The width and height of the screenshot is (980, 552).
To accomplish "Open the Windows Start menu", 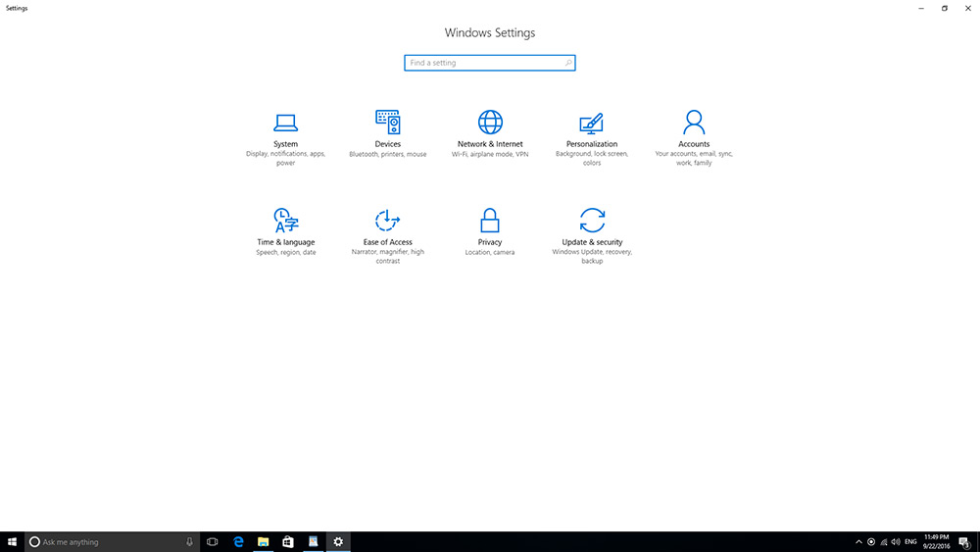I will click(12, 542).
